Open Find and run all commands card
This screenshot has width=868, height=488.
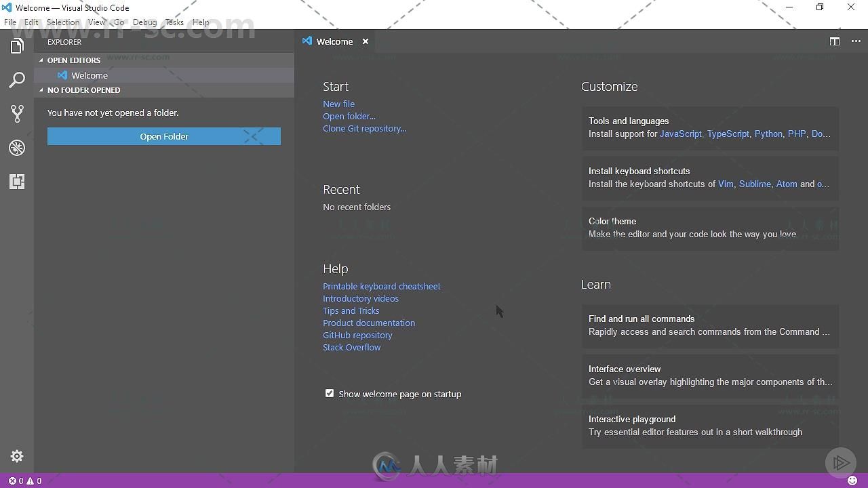click(710, 325)
